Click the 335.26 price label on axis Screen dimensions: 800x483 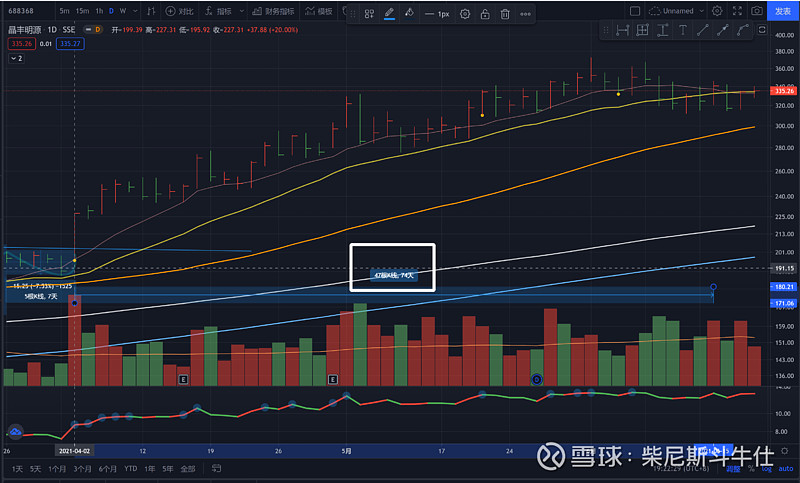click(x=784, y=91)
